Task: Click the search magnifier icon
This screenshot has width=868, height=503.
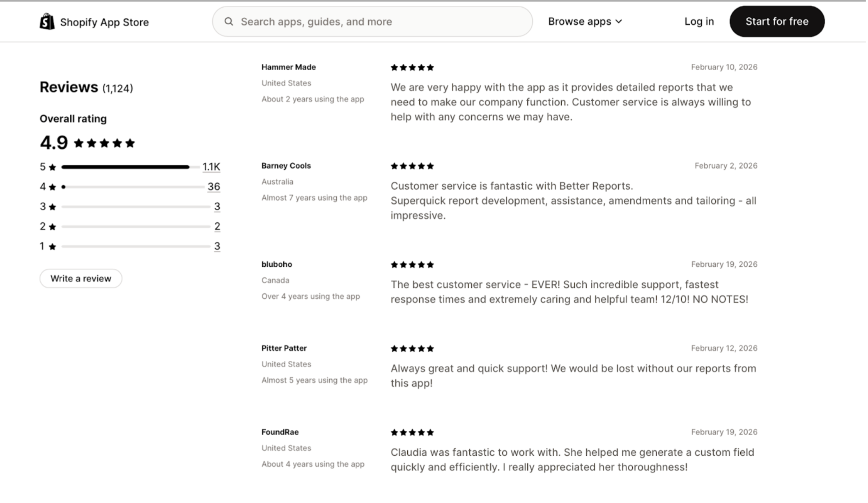Action: (229, 21)
